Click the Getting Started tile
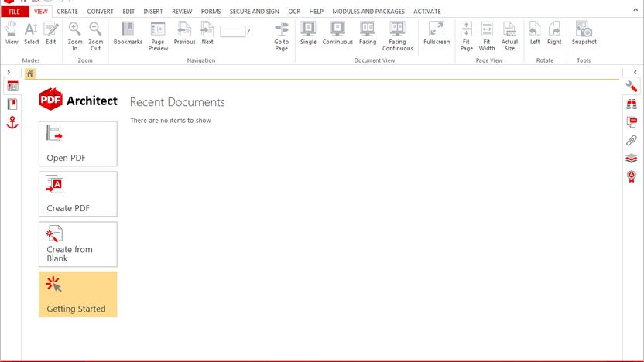The width and height of the screenshot is (644, 362). point(78,295)
